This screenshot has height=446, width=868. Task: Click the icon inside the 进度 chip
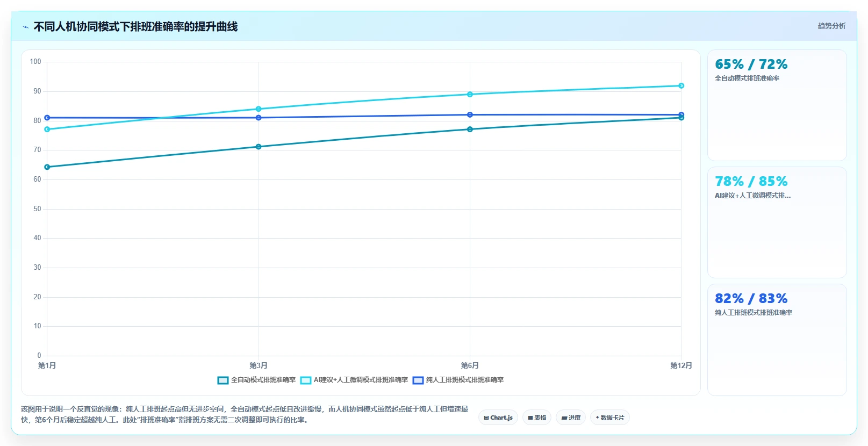[x=564, y=418]
